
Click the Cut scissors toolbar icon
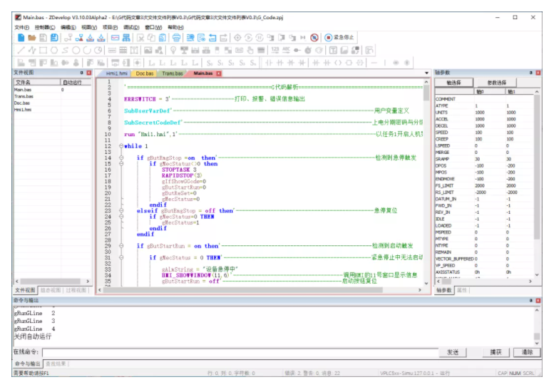point(140,38)
